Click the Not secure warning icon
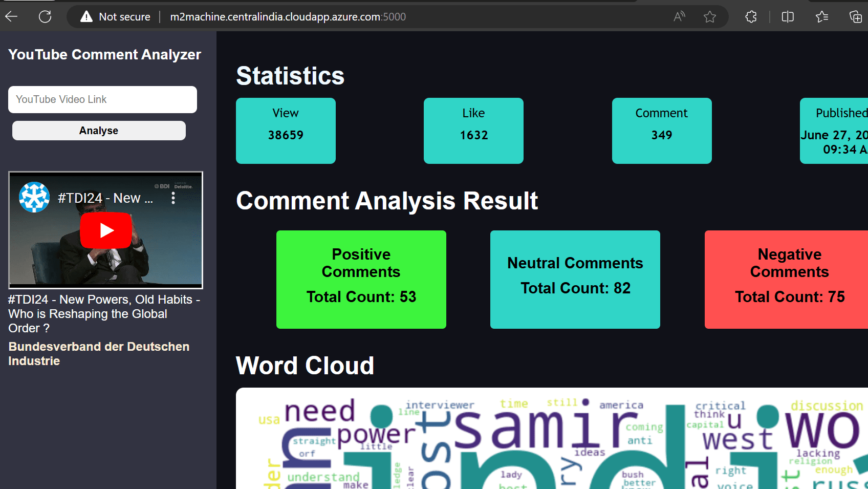The width and height of the screenshot is (868, 489). [x=86, y=17]
